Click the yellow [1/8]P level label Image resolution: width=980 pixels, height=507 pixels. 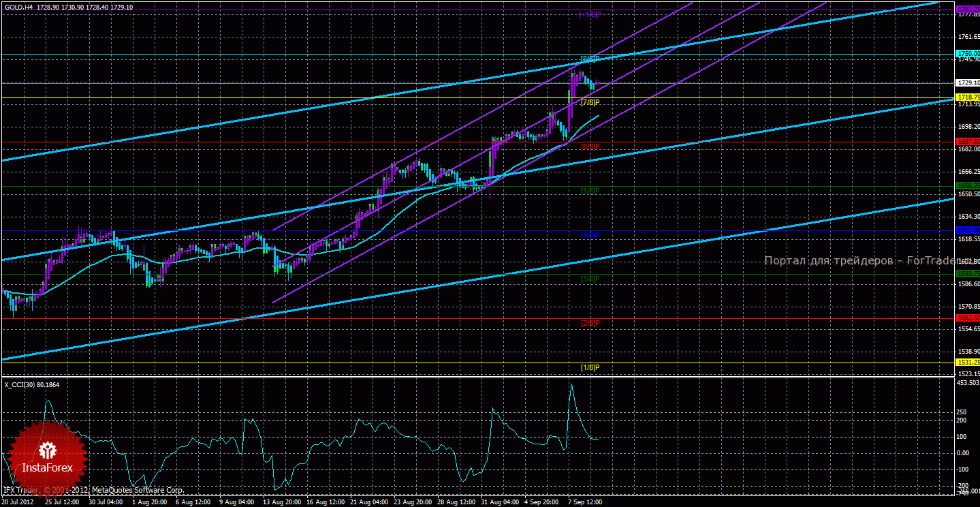point(590,367)
